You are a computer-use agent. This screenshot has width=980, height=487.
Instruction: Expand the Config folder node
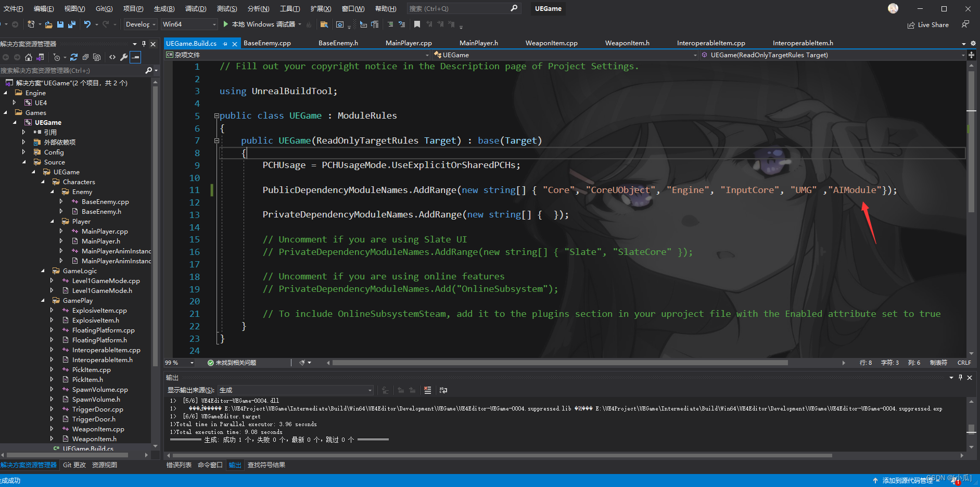(24, 152)
